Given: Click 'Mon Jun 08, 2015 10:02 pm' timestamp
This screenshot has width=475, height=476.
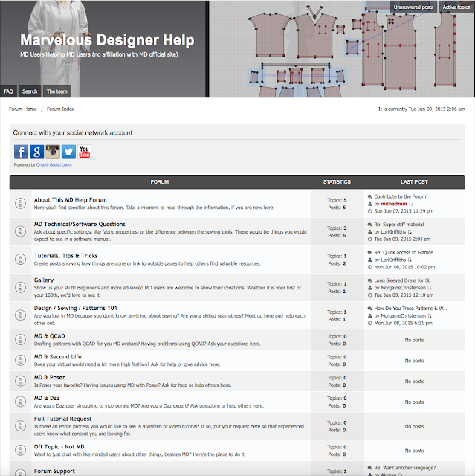Looking at the screenshot, I should coord(404,267).
